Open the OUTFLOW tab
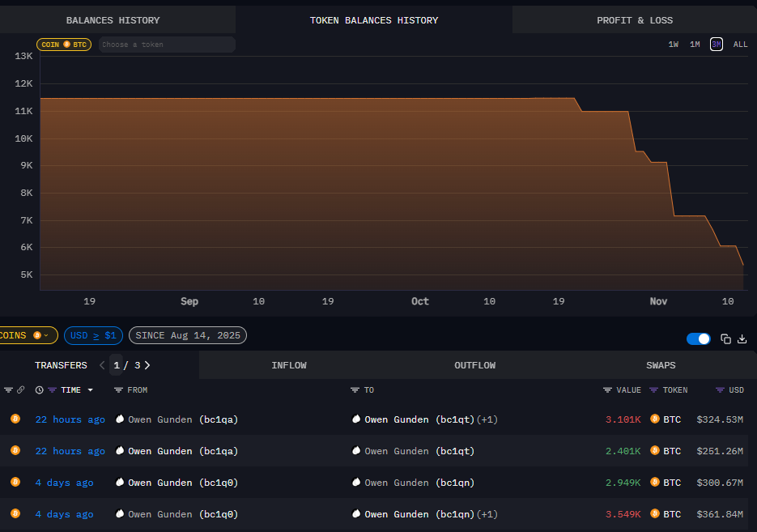This screenshot has width=757, height=532. 474,365
